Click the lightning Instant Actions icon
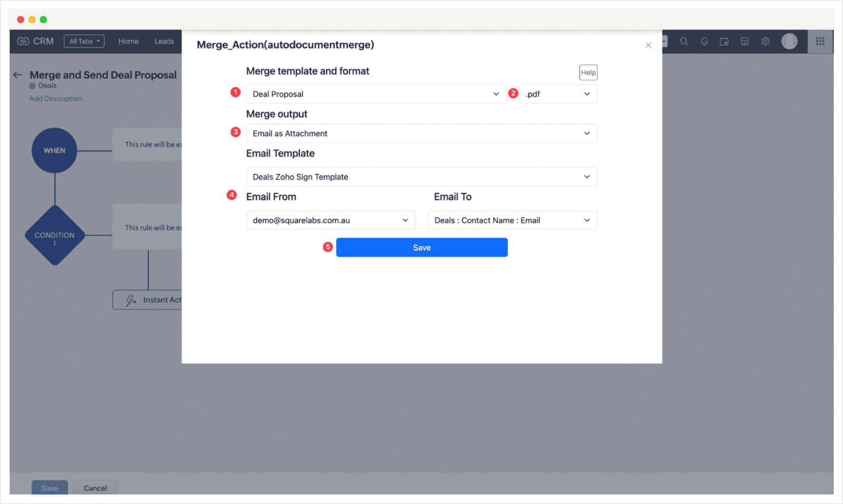The width and height of the screenshot is (843, 504). (131, 300)
